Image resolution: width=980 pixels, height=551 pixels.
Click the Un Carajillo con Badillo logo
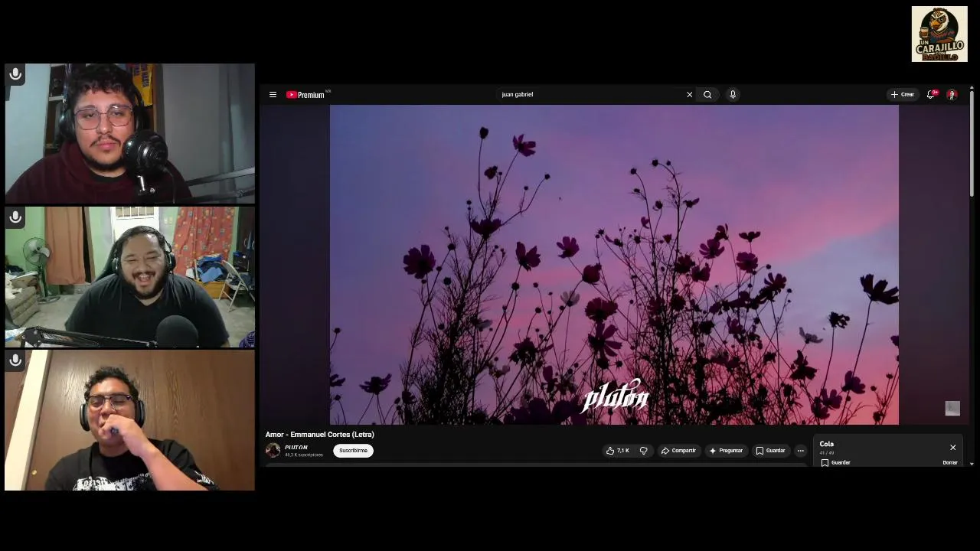pos(939,34)
